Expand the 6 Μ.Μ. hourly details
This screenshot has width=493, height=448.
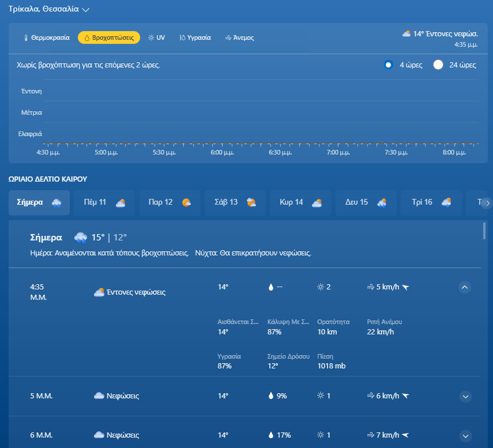point(465,435)
